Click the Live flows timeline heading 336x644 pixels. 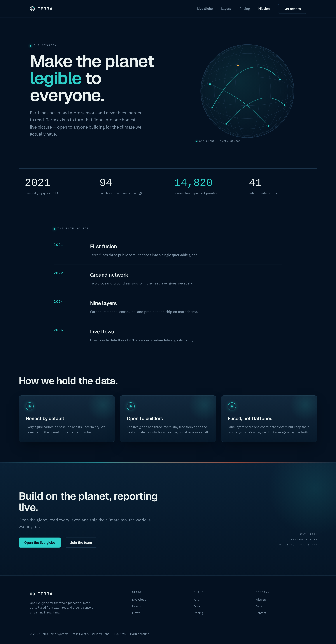(x=102, y=332)
